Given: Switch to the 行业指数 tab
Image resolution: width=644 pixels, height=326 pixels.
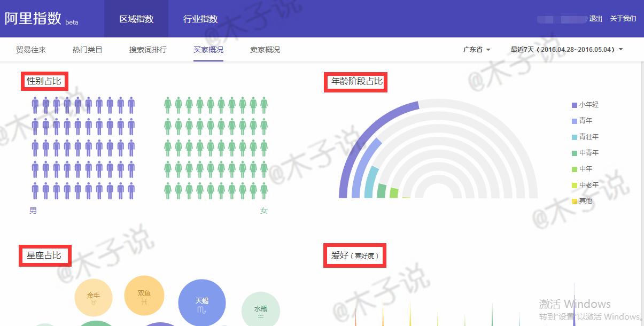Looking at the screenshot, I should [x=200, y=19].
